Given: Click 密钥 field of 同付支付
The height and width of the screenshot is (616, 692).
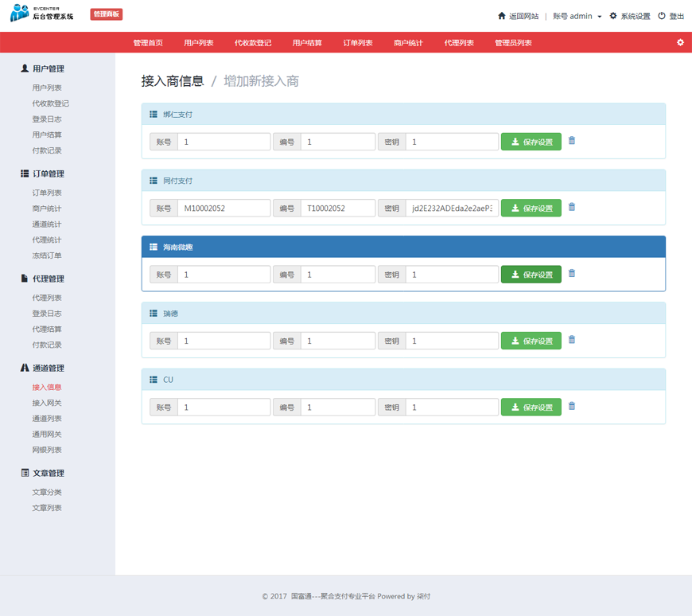Looking at the screenshot, I should 452,208.
